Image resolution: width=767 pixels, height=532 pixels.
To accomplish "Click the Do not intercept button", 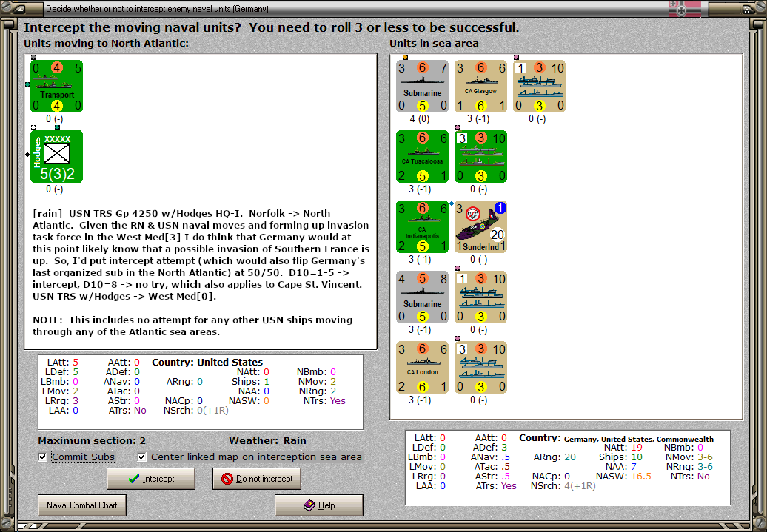I will 257,479.
